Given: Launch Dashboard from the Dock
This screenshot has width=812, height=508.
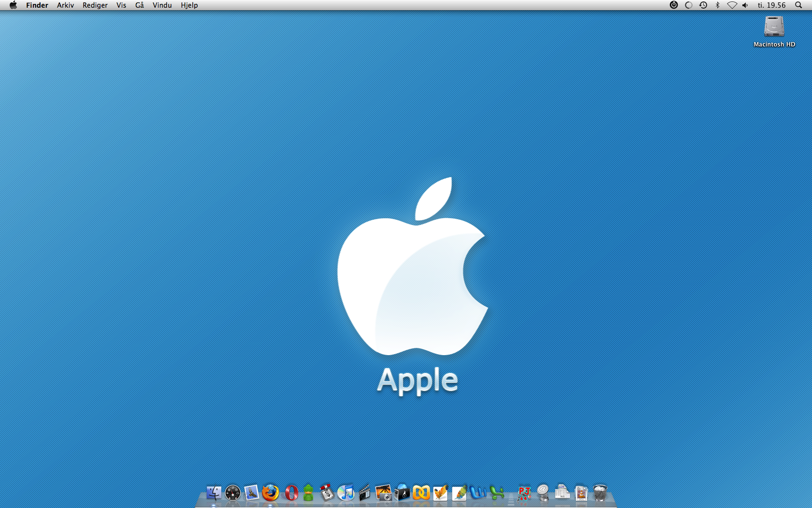Looking at the screenshot, I should pyautogui.click(x=232, y=493).
